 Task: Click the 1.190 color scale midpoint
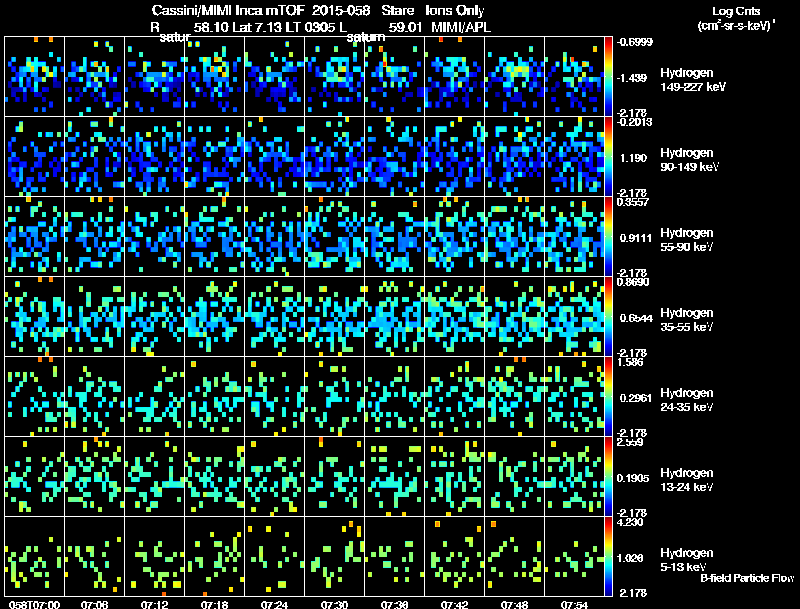[x=633, y=158]
